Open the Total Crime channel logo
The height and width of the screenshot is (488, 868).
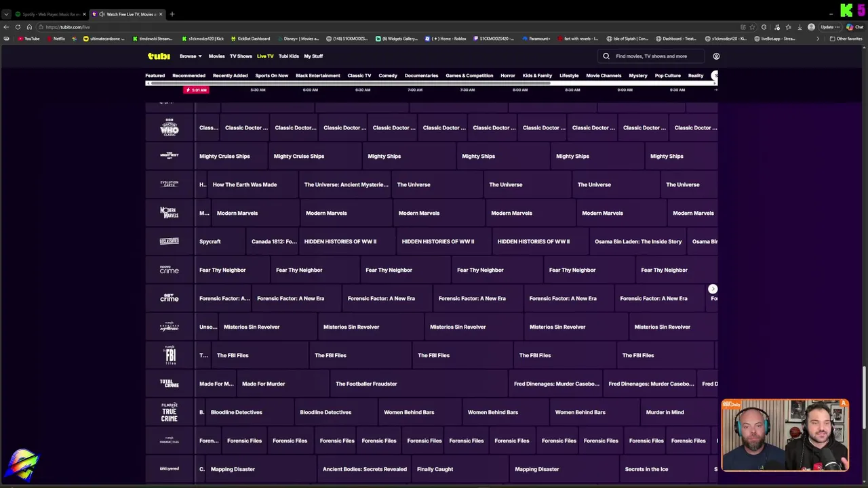click(x=170, y=384)
